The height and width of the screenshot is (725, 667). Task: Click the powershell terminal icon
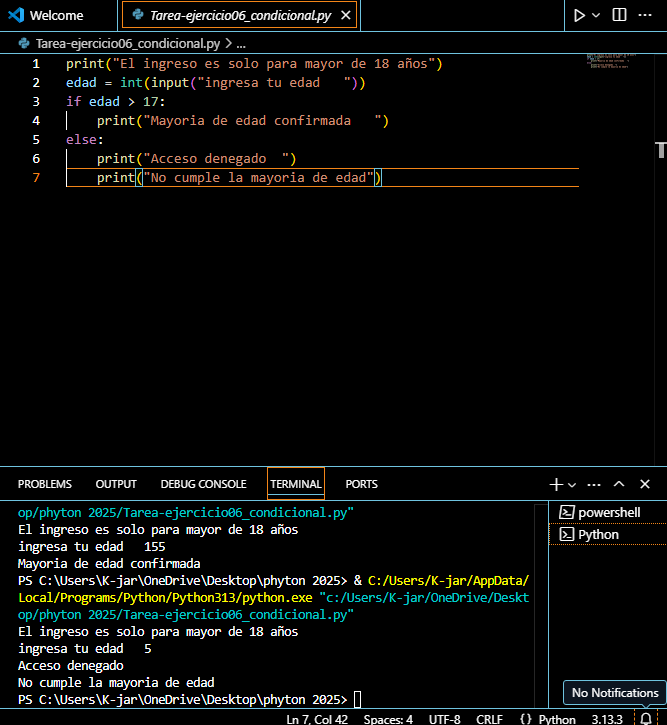567,512
